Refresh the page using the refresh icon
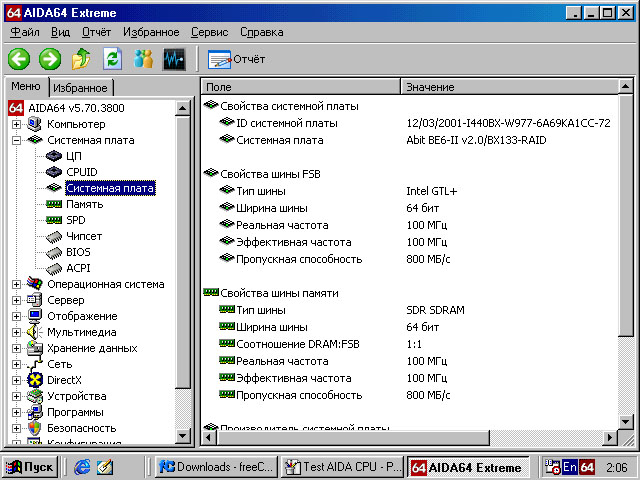Image resolution: width=640 pixels, height=480 pixels. pyautogui.click(x=113, y=59)
